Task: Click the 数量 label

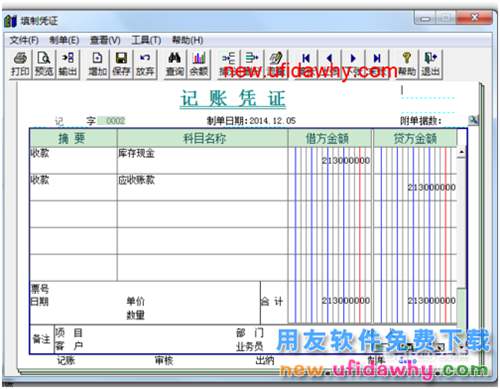Action: (x=135, y=315)
